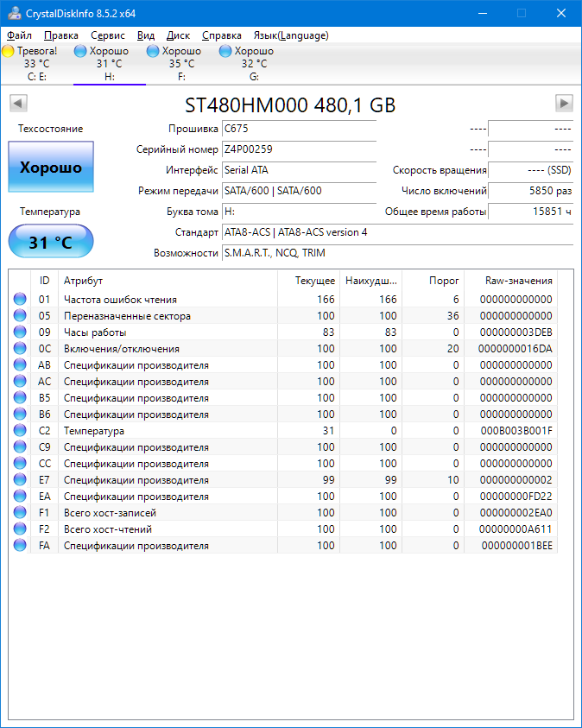582x728 pixels.
Task: Click raw value 00000000FD22
Action: coord(516,497)
